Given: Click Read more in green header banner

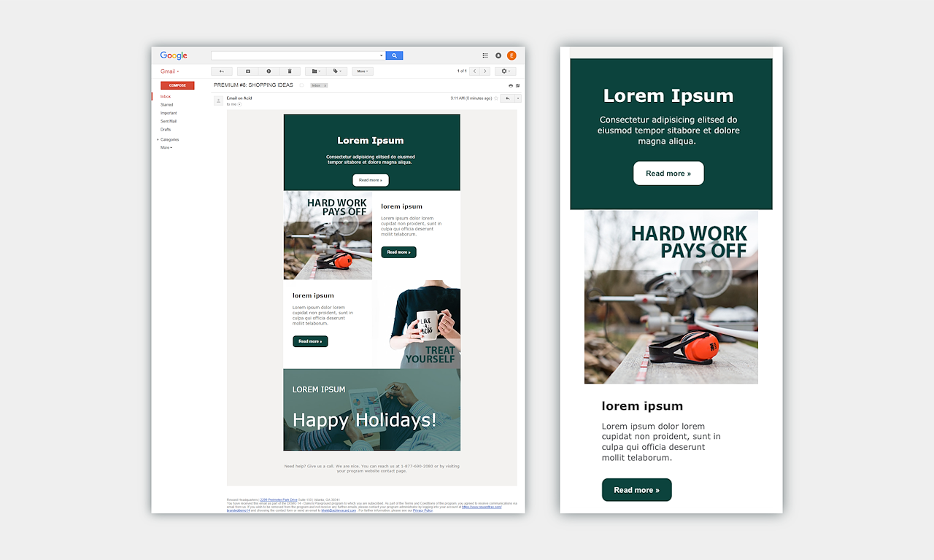Looking at the screenshot, I should 371,180.
